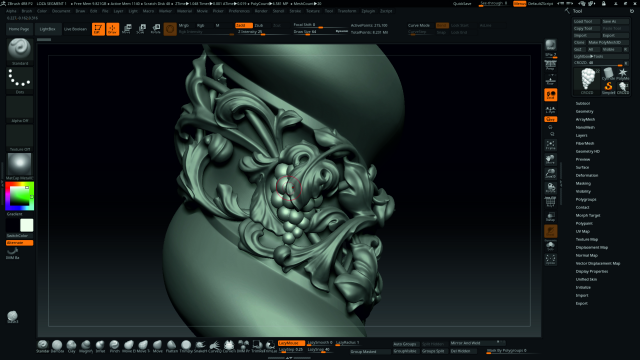Viewport: 640px width, 360px height.
Task: Click the BPR render icon on right shelf
Action: tap(551, 46)
